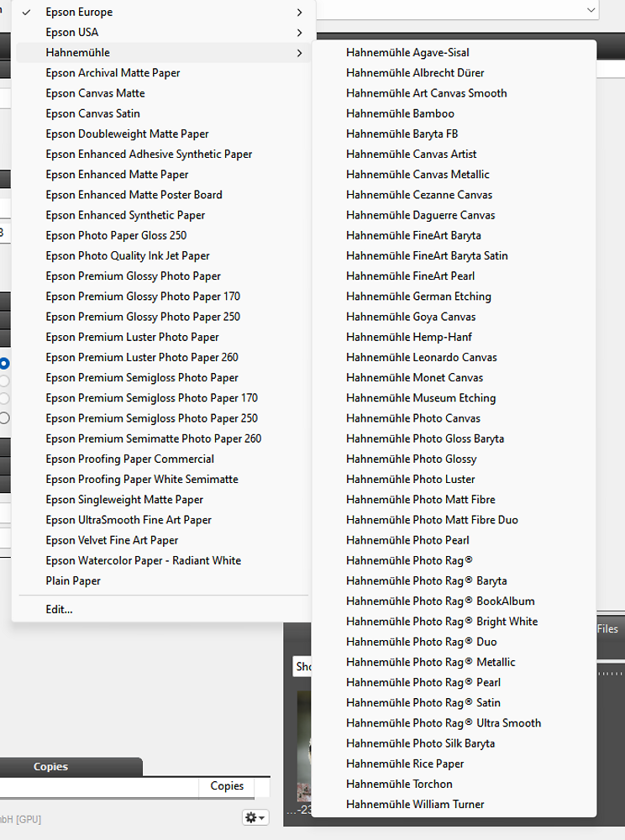This screenshot has width=625, height=840.
Task: Select the filled blue radio button
Action: (4, 363)
